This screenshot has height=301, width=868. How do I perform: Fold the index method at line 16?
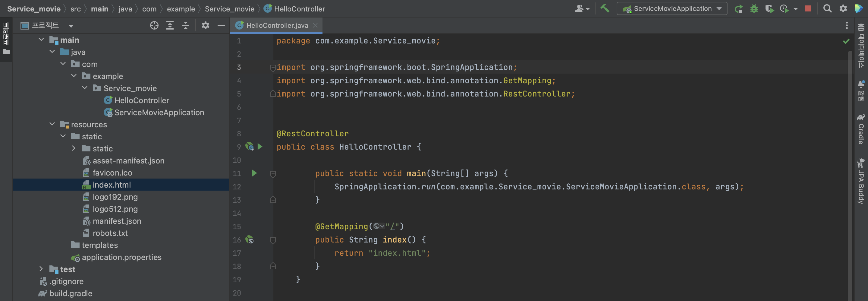tap(273, 240)
